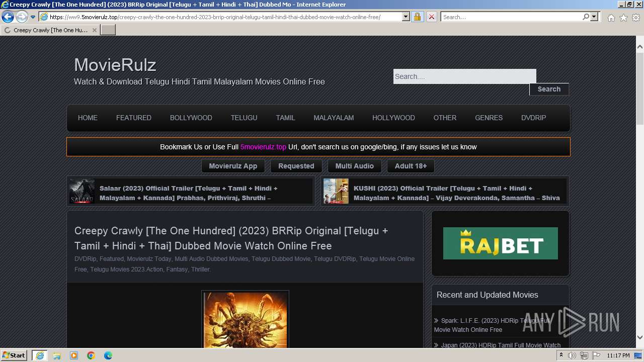Click the MovieRulz site title
Viewport: 644px width, 362px height.
(x=115, y=65)
